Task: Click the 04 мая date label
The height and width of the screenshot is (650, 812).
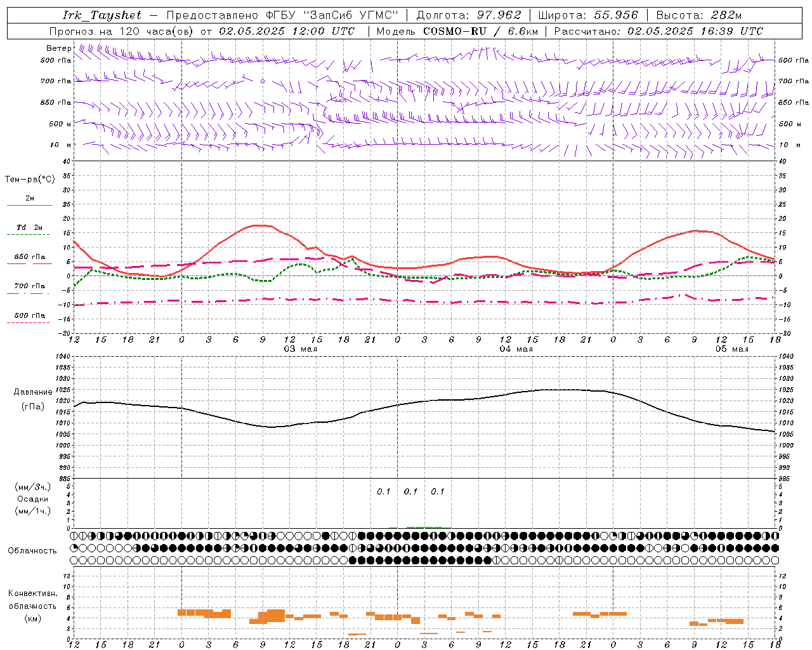Action: click(x=516, y=349)
